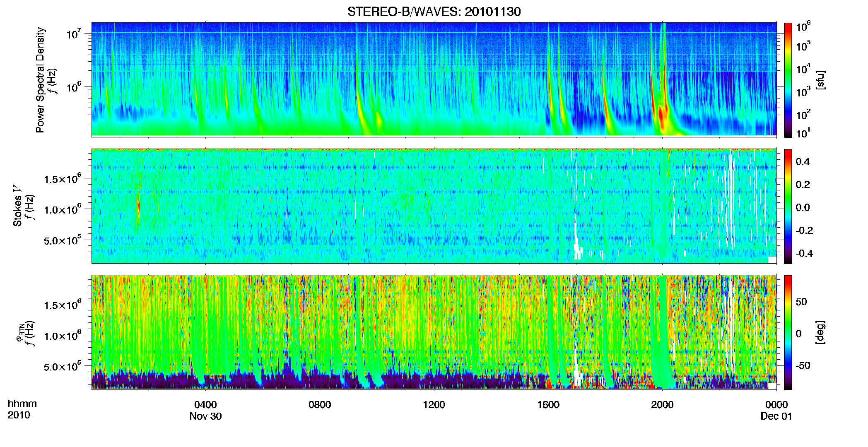Click the Dec 01 date label
The image size is (868, 447).
tap(776, 416)
